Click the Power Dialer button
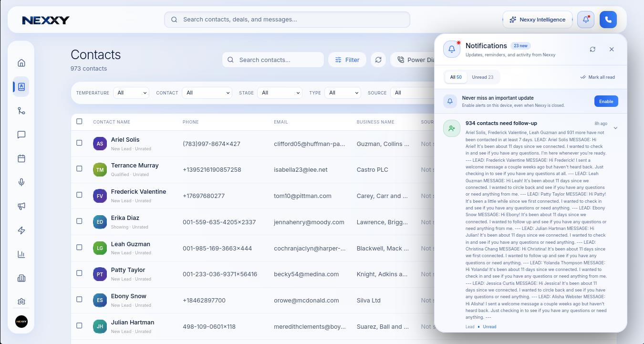The image size is (644, 344). tap(413, 60)
